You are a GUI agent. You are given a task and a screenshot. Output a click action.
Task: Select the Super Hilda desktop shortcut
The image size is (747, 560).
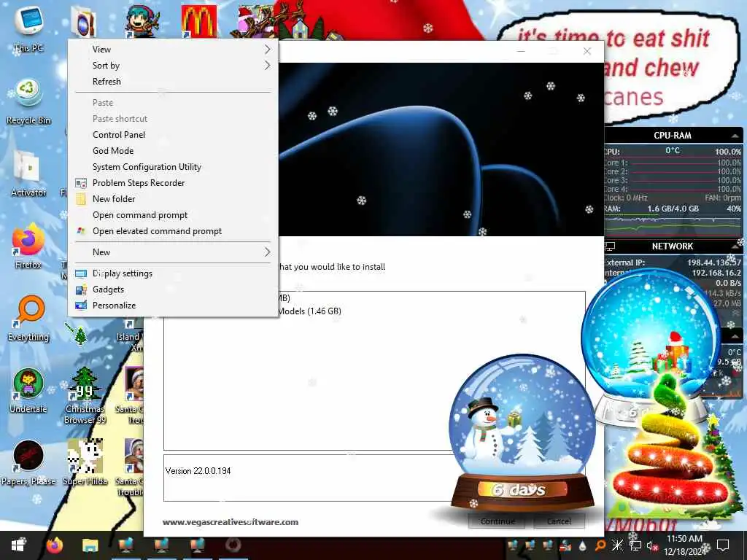(x=85, y=462)
